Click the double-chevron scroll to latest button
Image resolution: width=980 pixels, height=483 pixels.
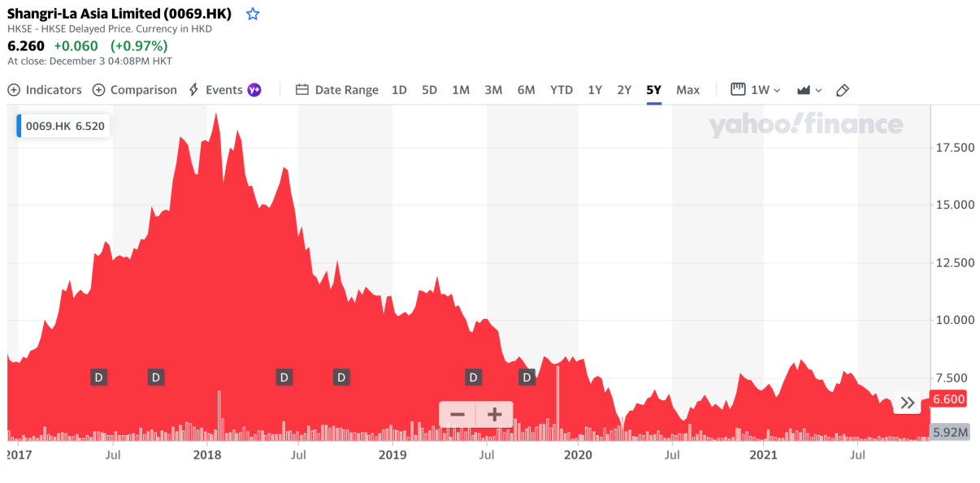coord(908,403)
